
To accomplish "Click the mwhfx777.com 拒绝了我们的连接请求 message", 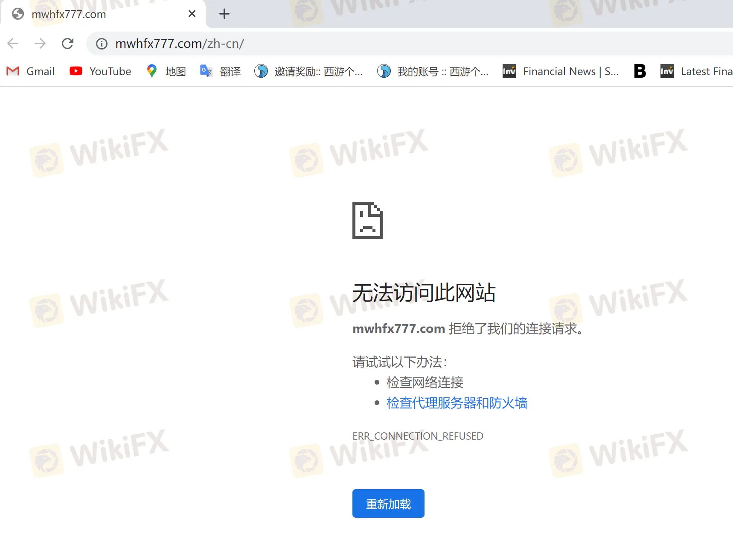I will click(468, 329).
